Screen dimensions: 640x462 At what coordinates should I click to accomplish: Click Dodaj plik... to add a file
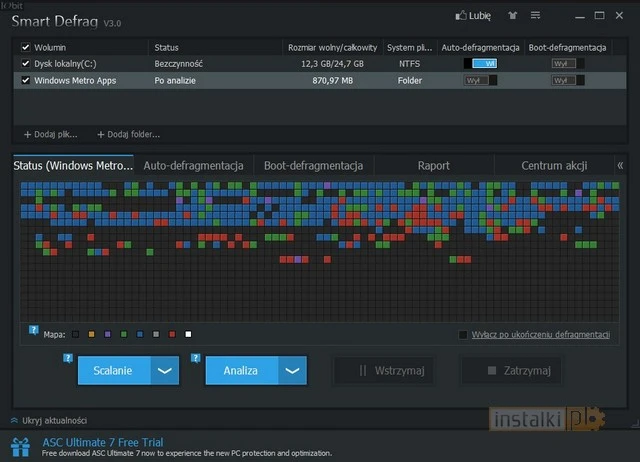point(51,134)
